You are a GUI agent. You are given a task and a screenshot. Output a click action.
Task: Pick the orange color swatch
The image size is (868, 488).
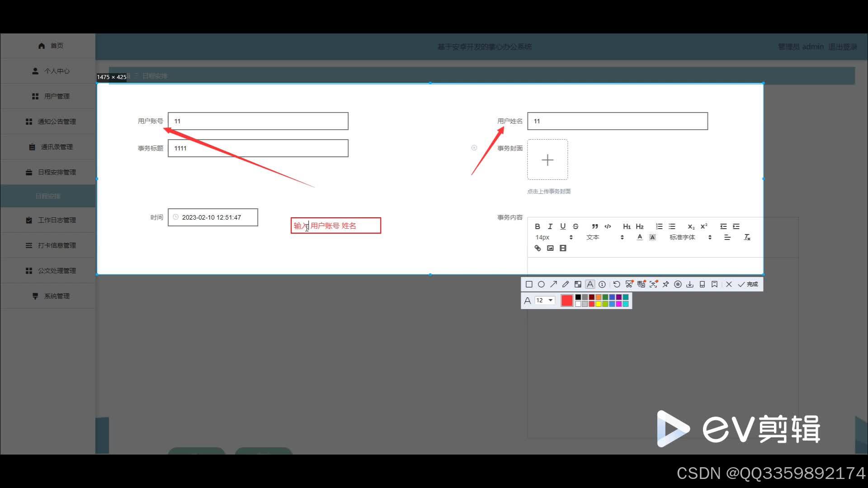(x=599, y=297)
